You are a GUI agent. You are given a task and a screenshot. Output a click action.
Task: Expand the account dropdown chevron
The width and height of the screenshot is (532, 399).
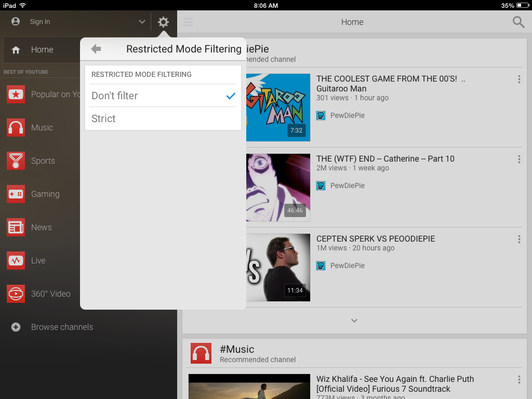(142, 22)
